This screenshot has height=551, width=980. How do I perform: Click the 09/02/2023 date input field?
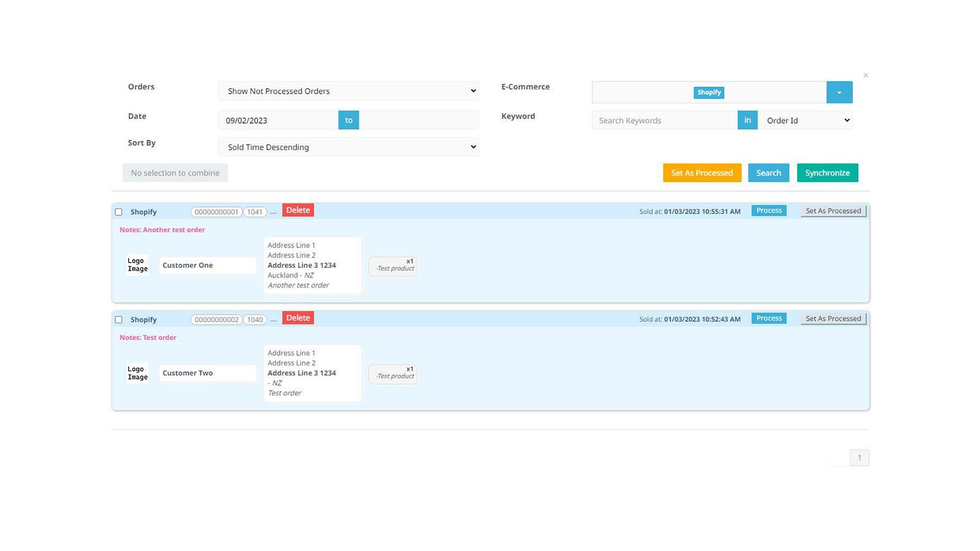click(x=276, y=120)
